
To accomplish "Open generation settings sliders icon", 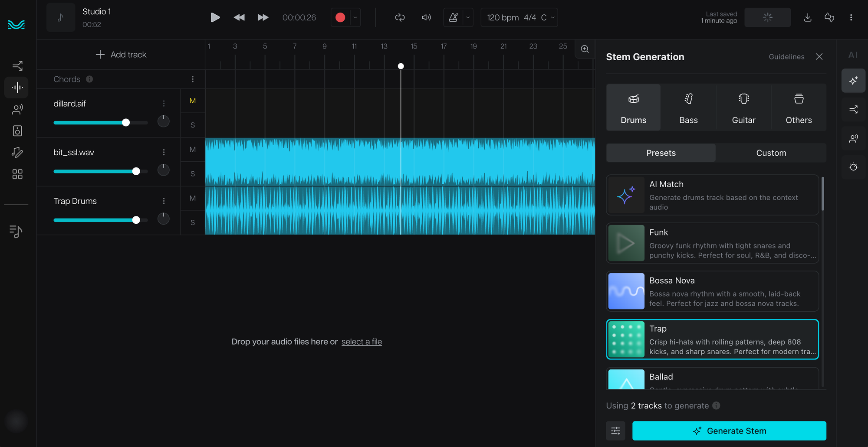I will (x=615, y=431).
